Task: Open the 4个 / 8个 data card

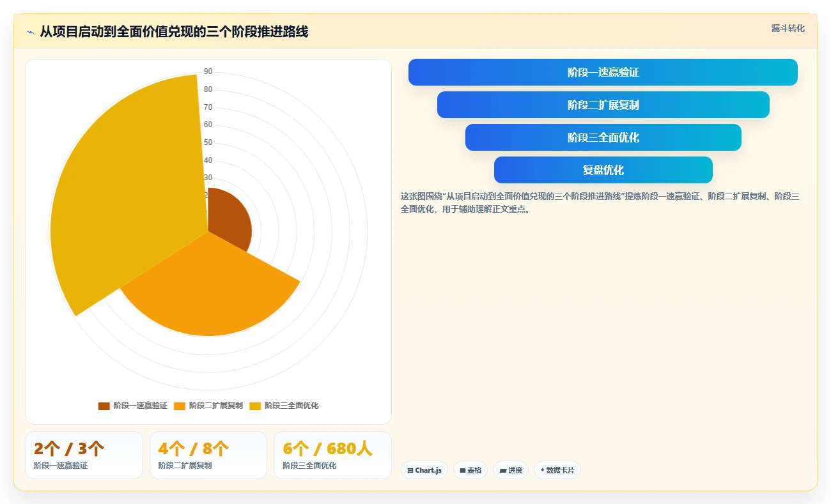Action: (x=208, y=455)
